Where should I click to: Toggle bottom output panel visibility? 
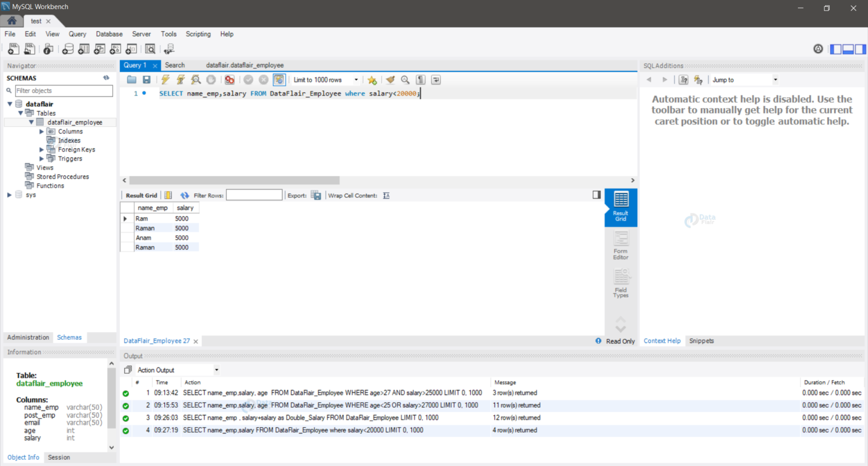tap(848, 49)
